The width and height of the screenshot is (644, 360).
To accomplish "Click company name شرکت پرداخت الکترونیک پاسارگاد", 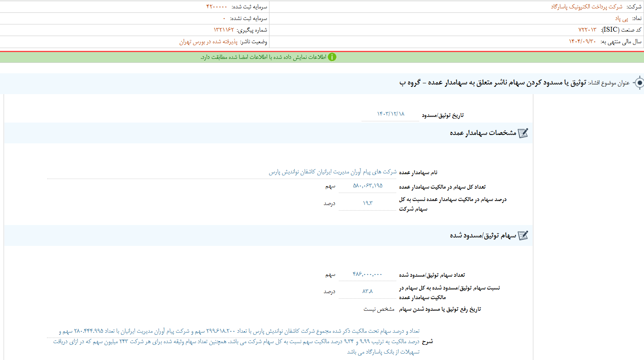I will (x=587, y=6).
